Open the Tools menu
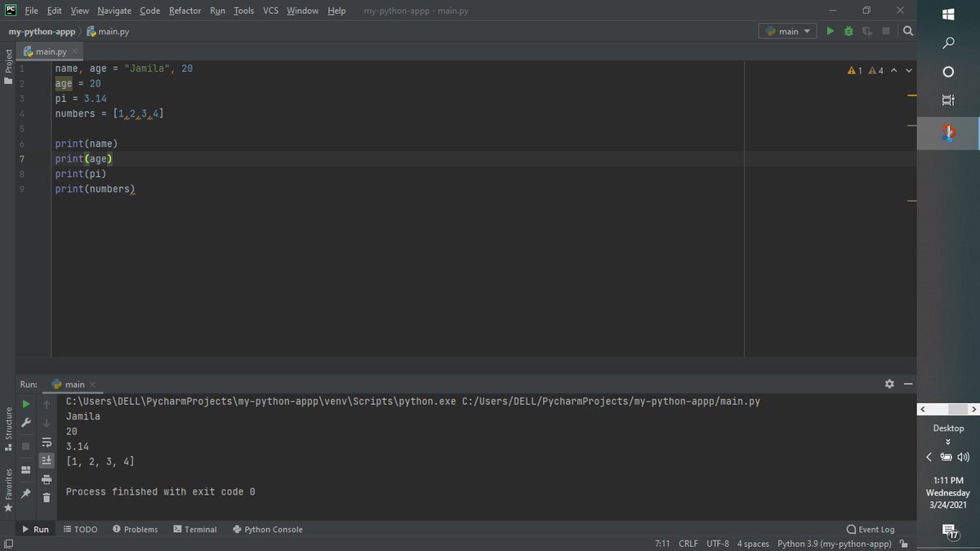The height and width of the screenshot is (551, 980). click(243, 11)
